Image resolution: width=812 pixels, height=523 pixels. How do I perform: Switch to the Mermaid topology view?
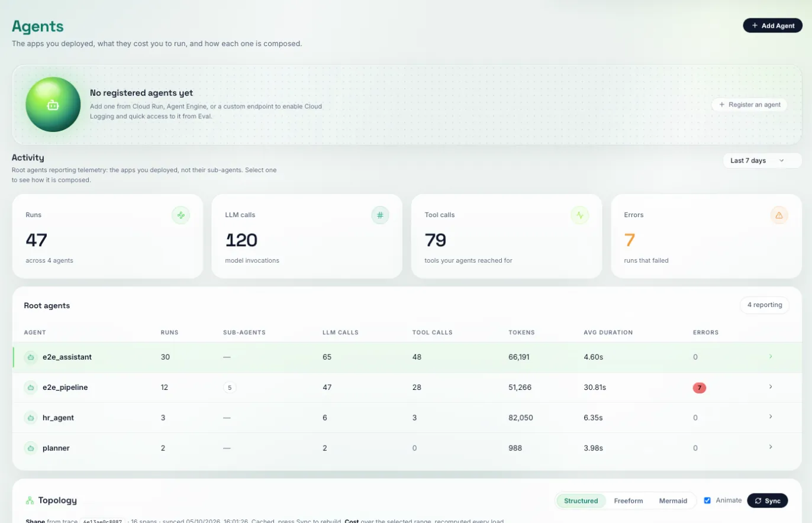point(674,501)
